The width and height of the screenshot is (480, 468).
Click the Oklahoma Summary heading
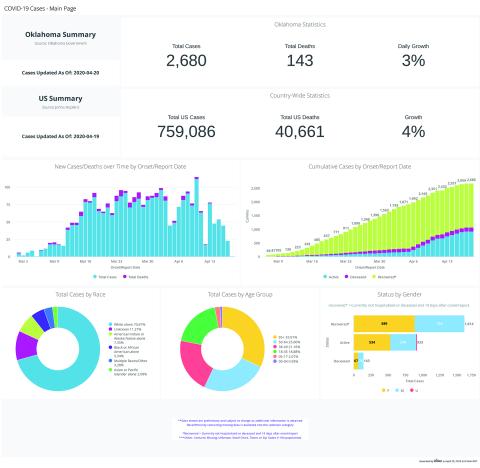click(x=61, y=35)
